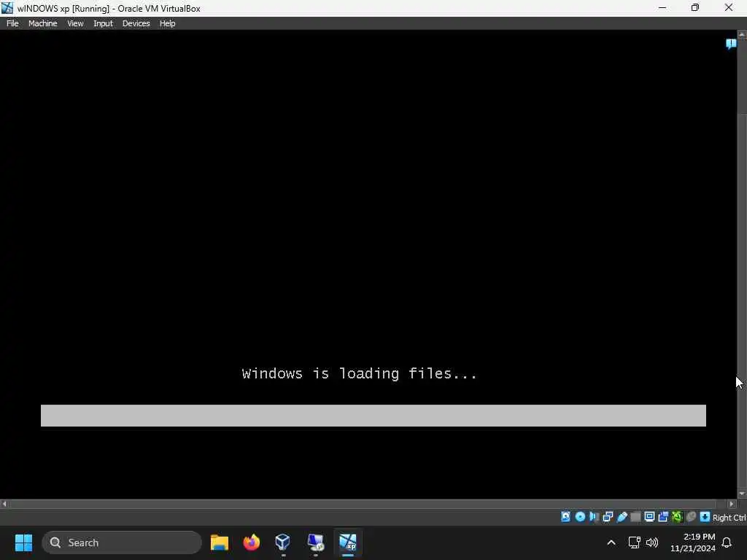The image size is (747, 560).
Task: Click the taskbar Search box
Action: click(122, 542)
